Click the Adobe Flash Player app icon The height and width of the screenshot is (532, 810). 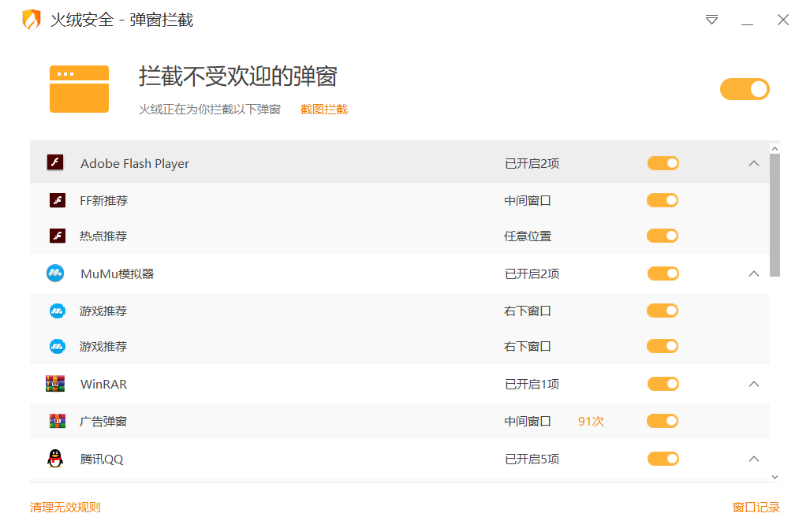pyautogui.click(x=55, y=162)
